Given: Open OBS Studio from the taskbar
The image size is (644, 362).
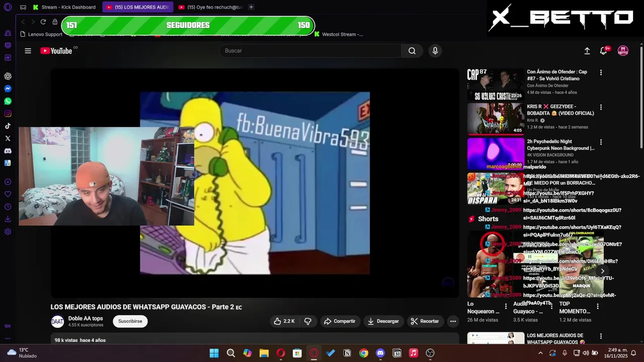Looking at the screenshot, I should click(430, 353).
